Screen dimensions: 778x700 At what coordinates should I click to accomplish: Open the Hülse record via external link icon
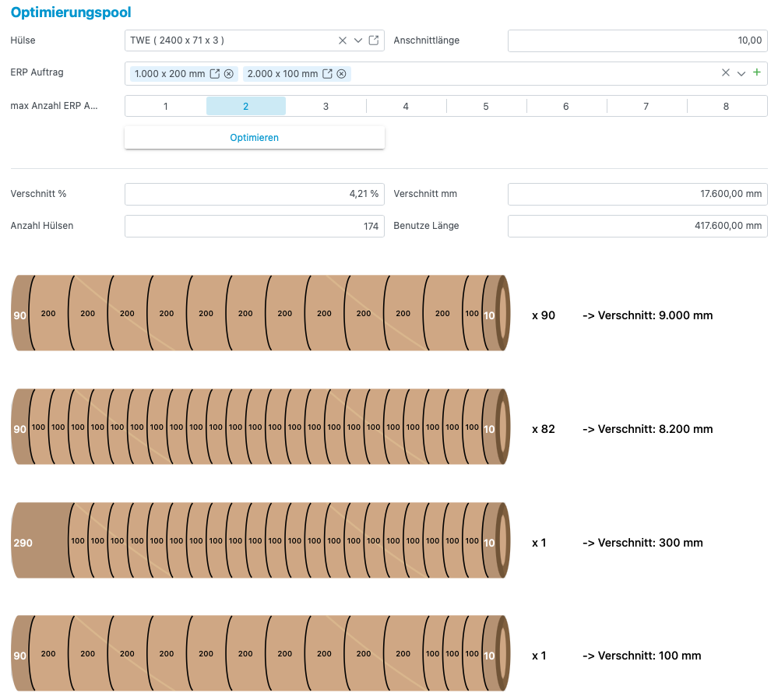[x=374, y=40]
